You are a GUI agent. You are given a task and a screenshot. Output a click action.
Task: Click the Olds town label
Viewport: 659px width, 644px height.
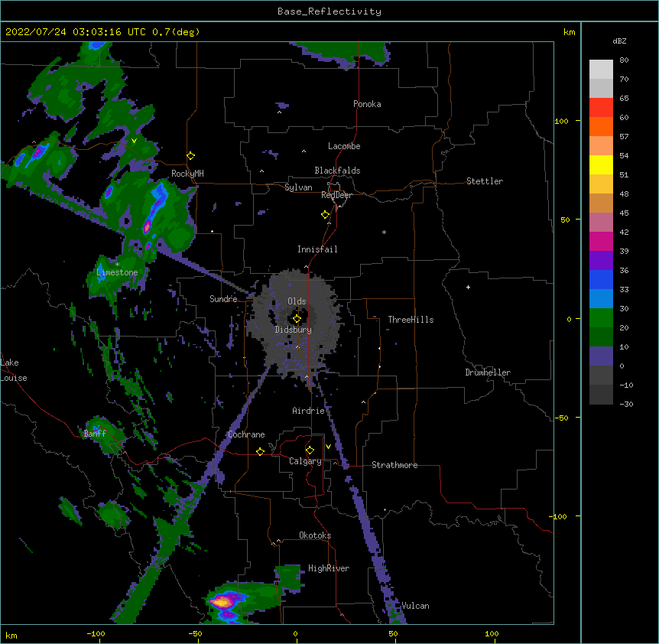[297, 301]
